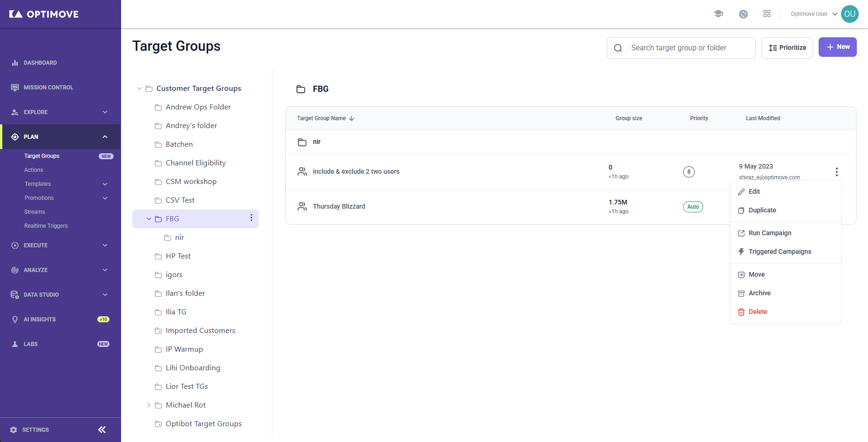The height and width of the screenshot is (442, 868).
Task: Select the Lihi Onboarding folder
Action: [193, 368]
